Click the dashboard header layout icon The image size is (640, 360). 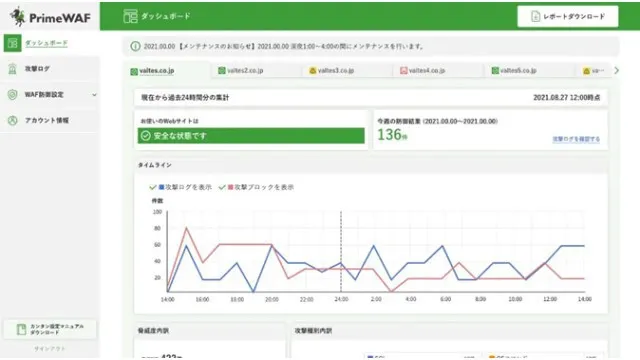(130, 16)
